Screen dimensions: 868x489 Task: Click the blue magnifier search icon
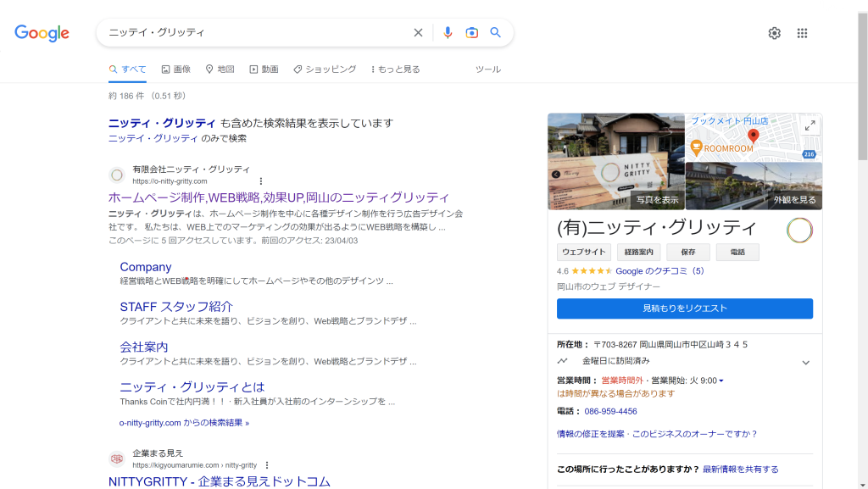click(495, 33)
